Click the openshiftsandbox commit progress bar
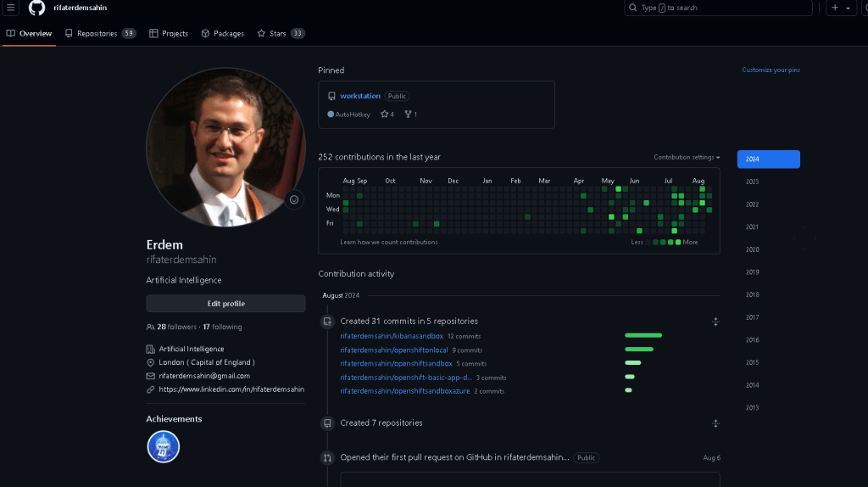The image size is (868, 487). point(632,363)
